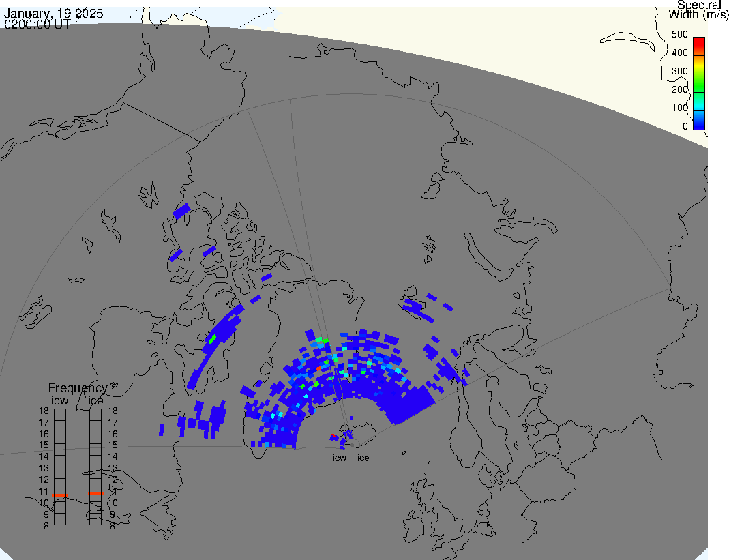Select the 400 label on color scale

(679, 53)
